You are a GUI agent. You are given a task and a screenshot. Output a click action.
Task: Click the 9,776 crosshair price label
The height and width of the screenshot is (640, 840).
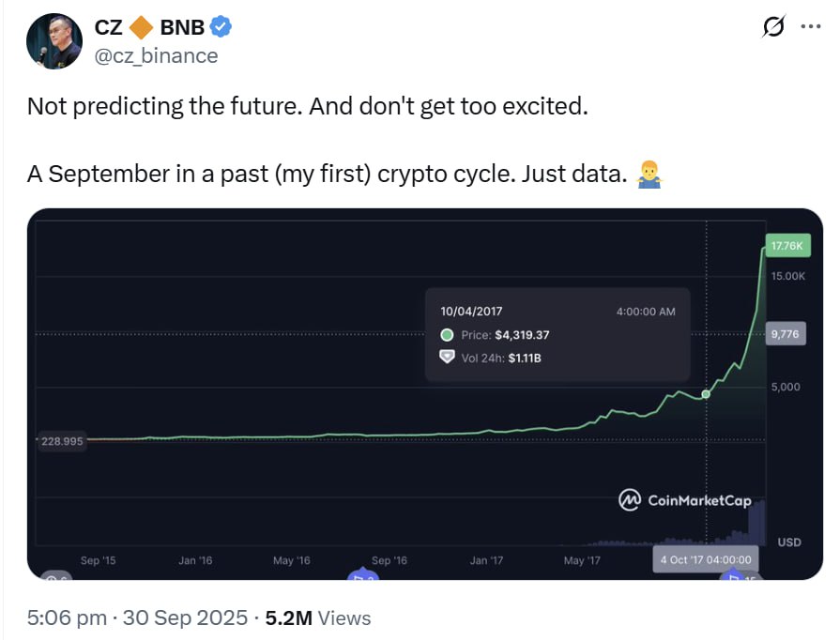[x=785, y=331]
